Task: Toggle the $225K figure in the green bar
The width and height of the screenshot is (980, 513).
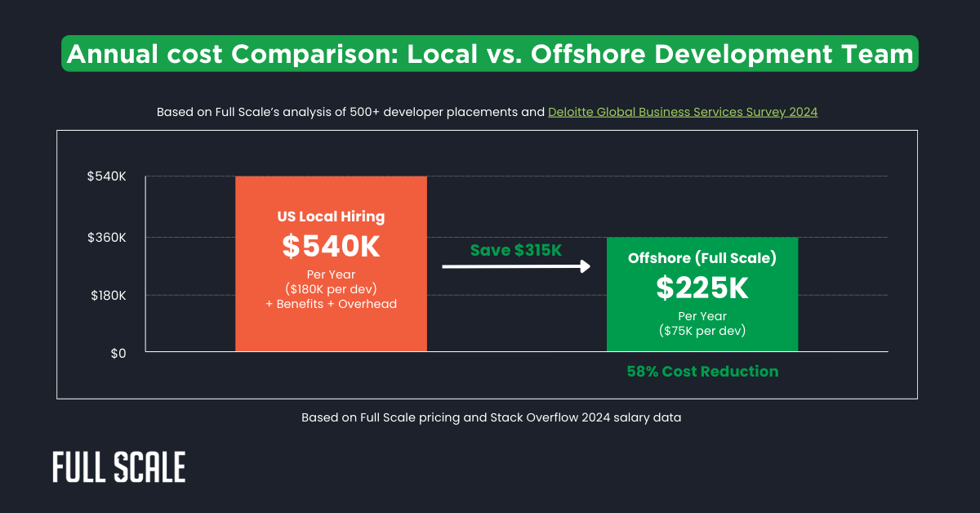Action: click(702, 288)
